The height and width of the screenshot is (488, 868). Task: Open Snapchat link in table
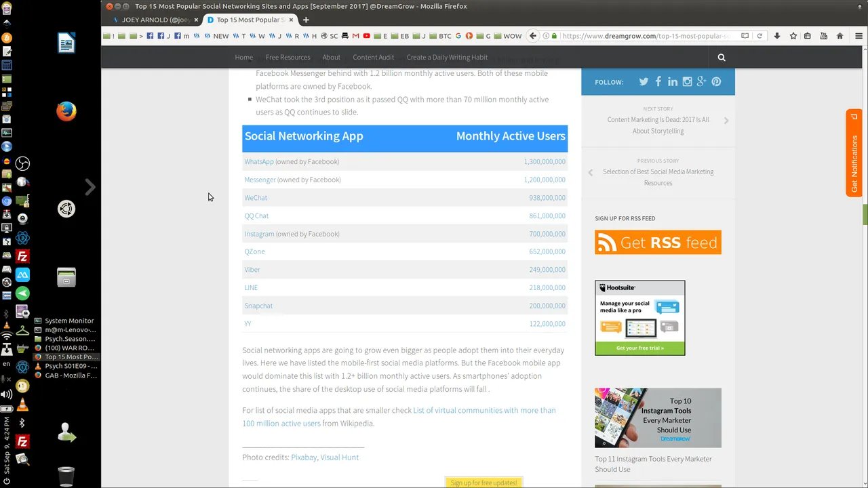(x=258, y=306)
